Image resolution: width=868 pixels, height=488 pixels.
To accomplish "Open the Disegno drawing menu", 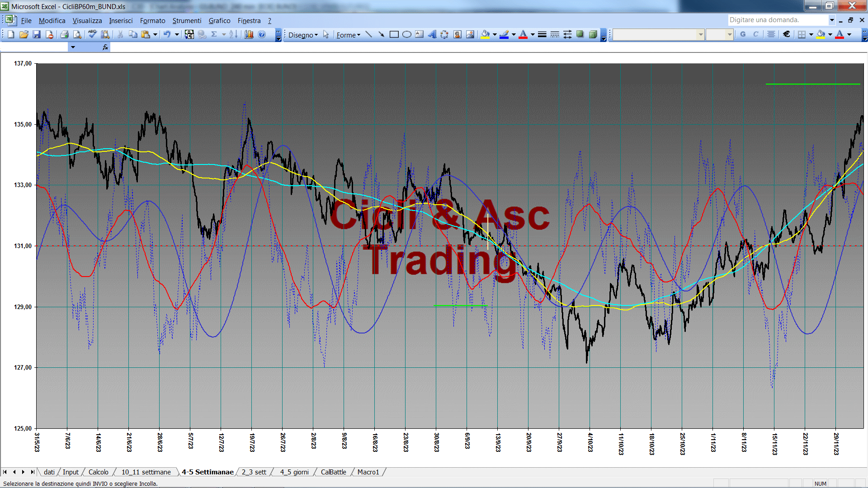I will tap(303, 35).
